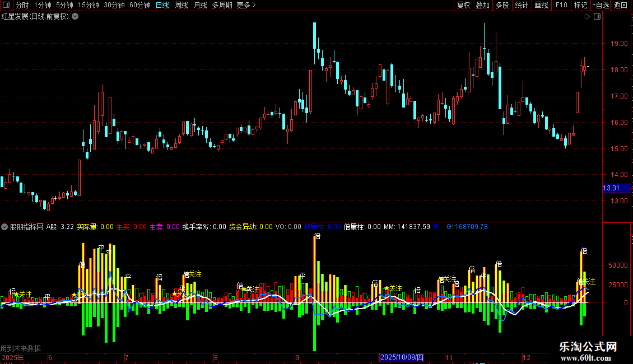The width and height of the screenshot is (633, 364).
Task: Click the 实际量: 0.00 readout
Action: (x=95, y=227)
